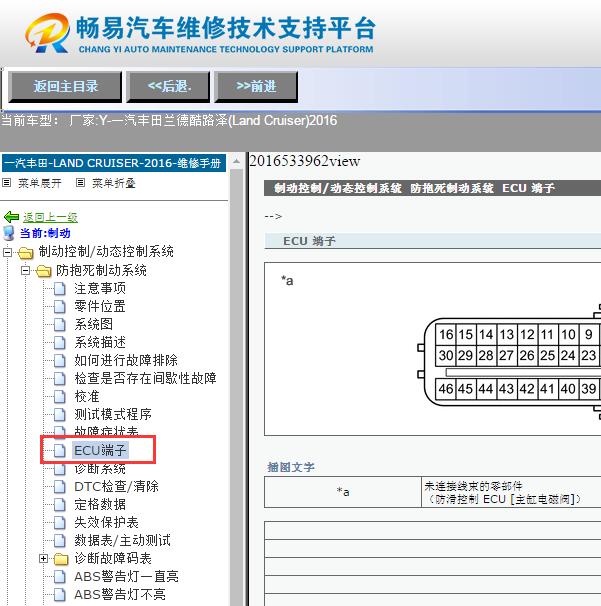601x606 pixels.
Task: Select the 制动控制/动态控制系统 folder
Action: pos(106,252)
